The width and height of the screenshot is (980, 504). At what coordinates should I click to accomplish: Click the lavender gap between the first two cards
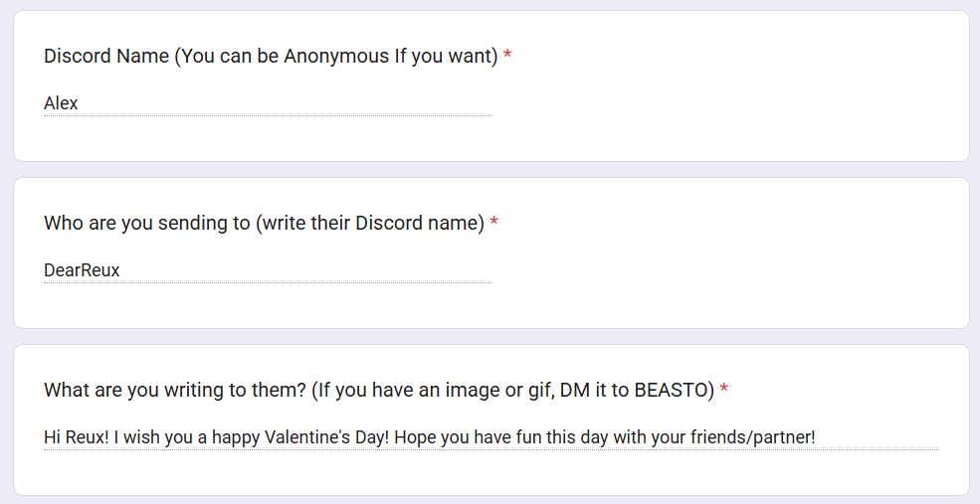(490, 170)
